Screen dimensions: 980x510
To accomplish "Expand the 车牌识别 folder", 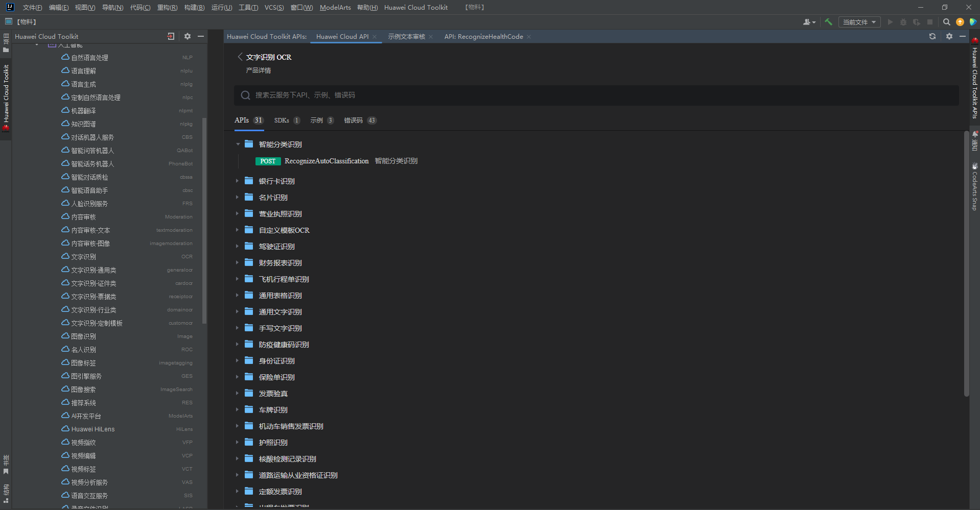I will coord(238,409).
